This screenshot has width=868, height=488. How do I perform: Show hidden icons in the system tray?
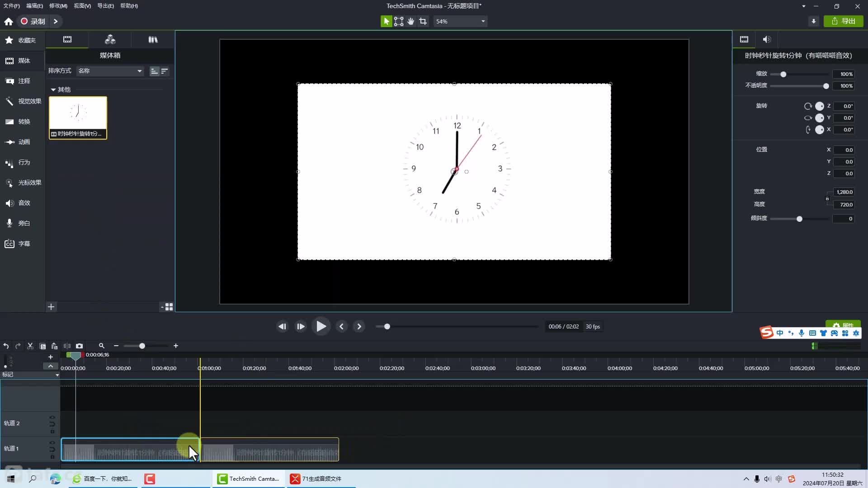click(746, 479)
